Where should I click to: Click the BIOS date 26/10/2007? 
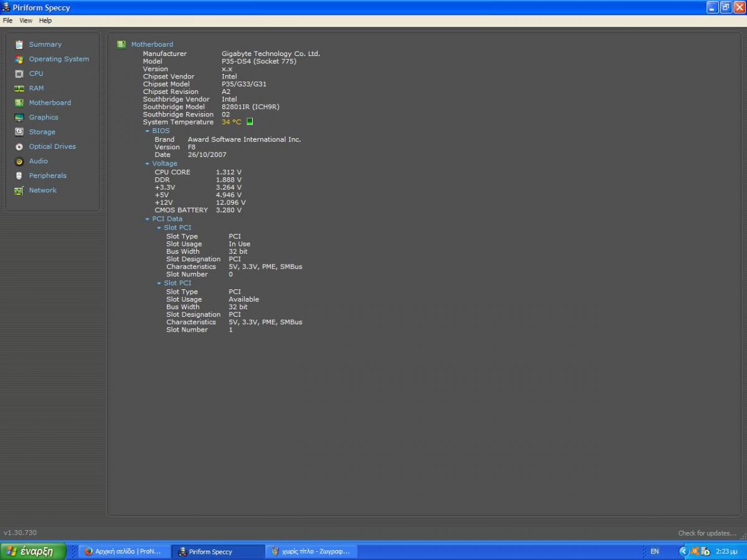[x=207, y=155]
